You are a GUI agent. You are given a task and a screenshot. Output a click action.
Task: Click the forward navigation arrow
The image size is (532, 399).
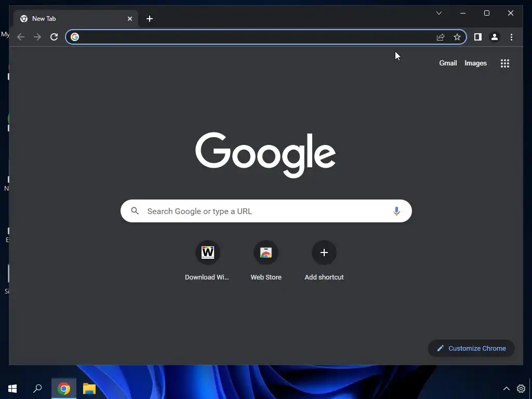pyautogui.click(x=37, y=37)
